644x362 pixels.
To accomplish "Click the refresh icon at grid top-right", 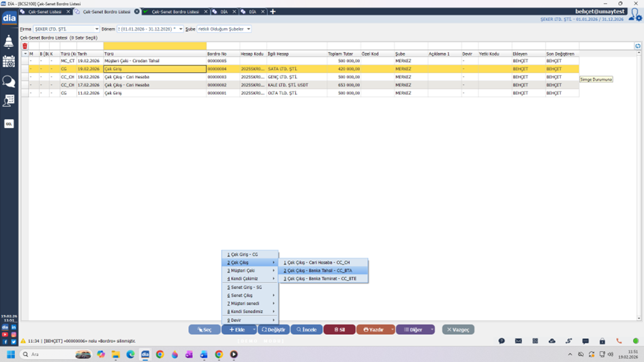I will click(x=637, y=46).
